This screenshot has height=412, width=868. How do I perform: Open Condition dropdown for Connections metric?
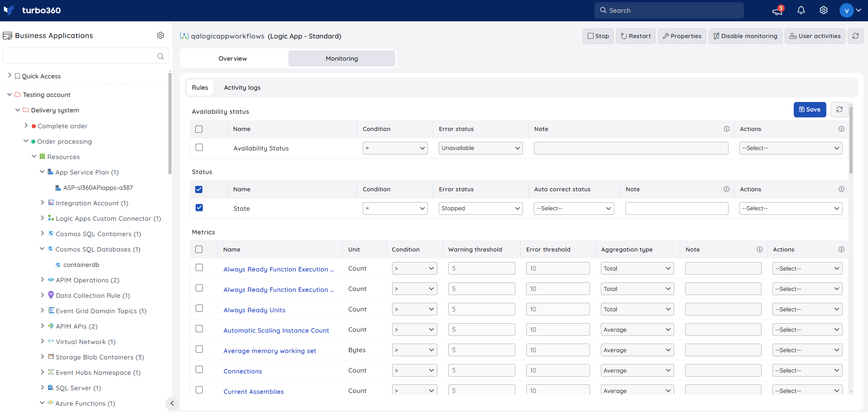(414, 370)
